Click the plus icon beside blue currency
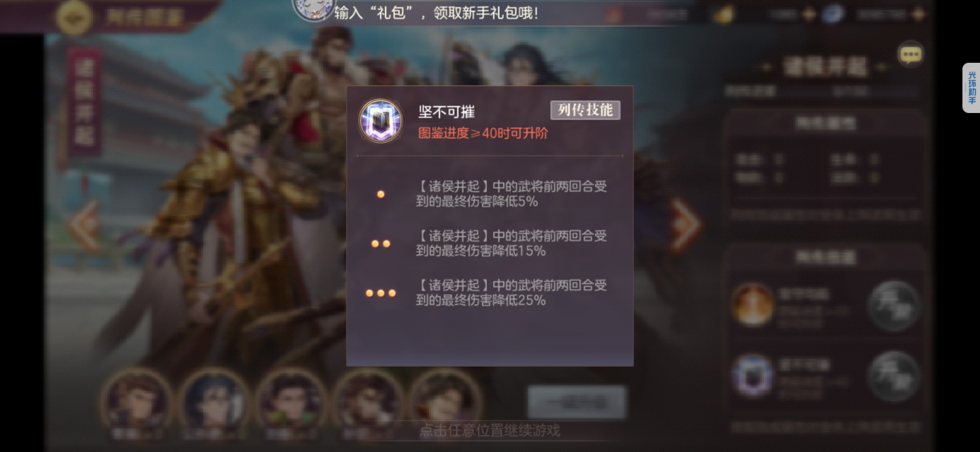This screenshot has height=452, width=980. coord(919,15)
